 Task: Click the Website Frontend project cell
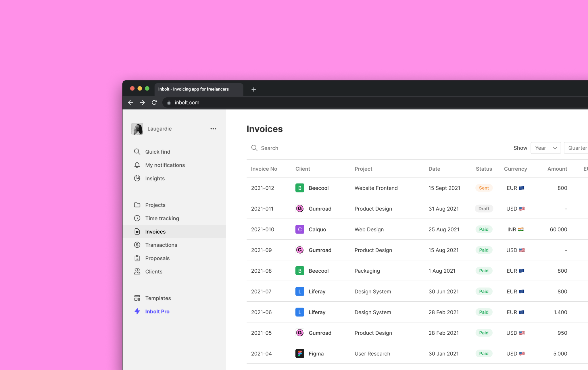pyautogui.click(x=376, y=188)
